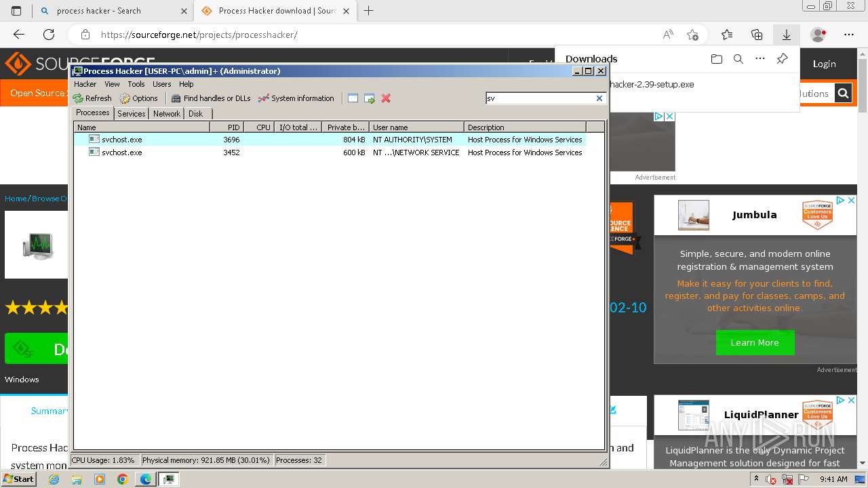Open Edge Settings and more menu

(x=849, y=35)
